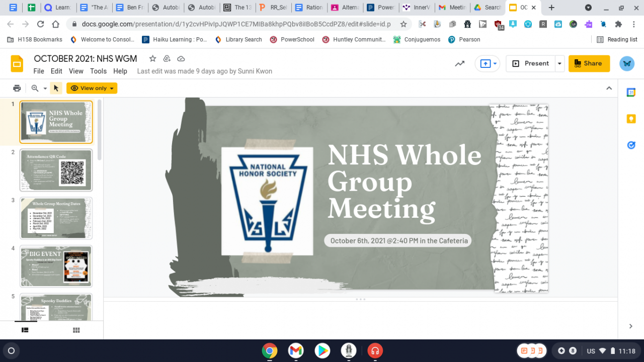Expand the zoom level dropdown arrow

[x=45, y=88]
